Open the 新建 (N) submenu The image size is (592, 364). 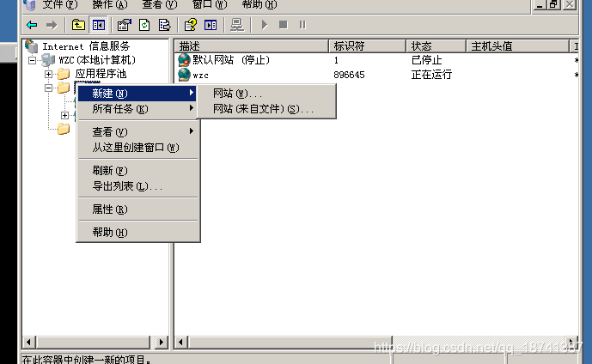pos(137,94)
